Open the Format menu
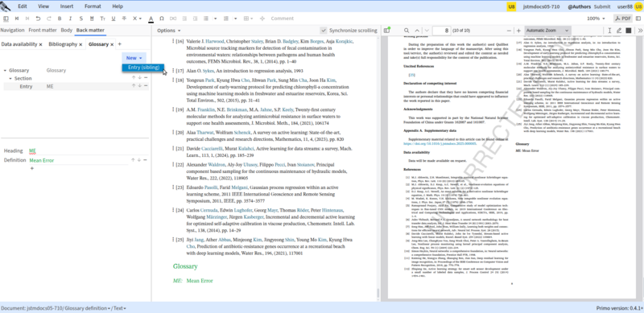Screen dimensions: 644x313 (93, 6)
